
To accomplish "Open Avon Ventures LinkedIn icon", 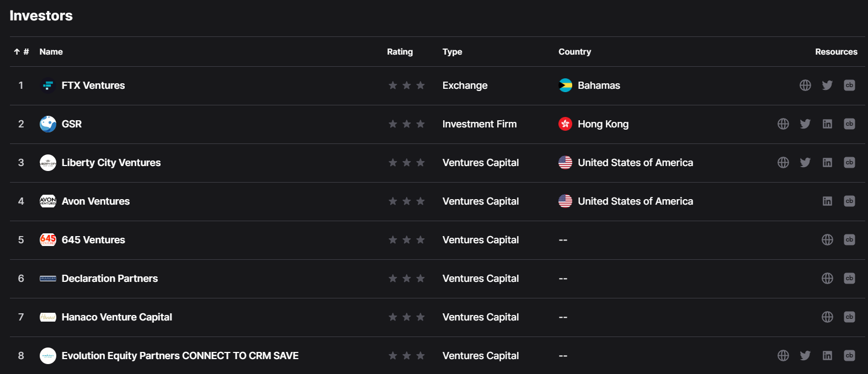I will coord(827,201).
